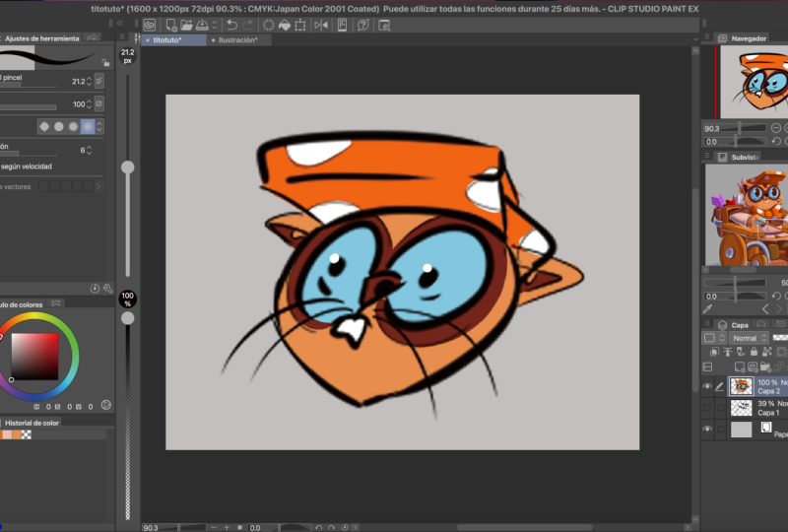788x532 pixels.
Task: Redo the last undone action
Action: pos(248,26)
